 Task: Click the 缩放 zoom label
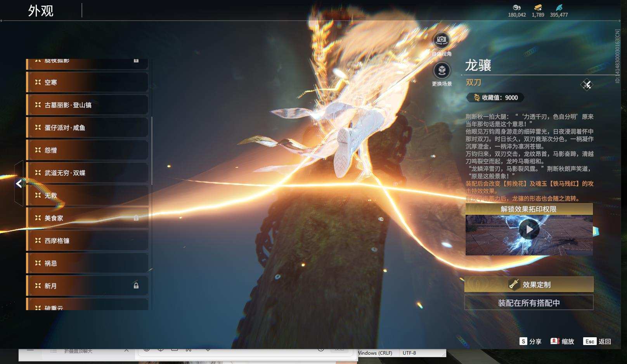pyautogui.click(x=568, y=342)
